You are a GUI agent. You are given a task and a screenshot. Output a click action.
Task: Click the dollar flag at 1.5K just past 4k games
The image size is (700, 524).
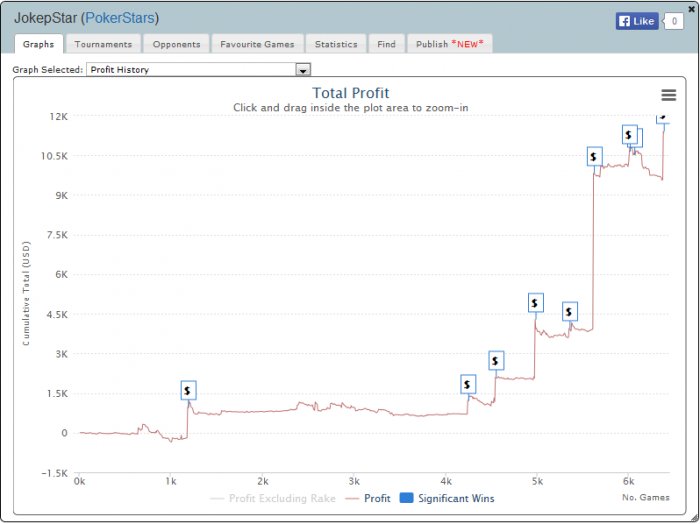(468, 384)
